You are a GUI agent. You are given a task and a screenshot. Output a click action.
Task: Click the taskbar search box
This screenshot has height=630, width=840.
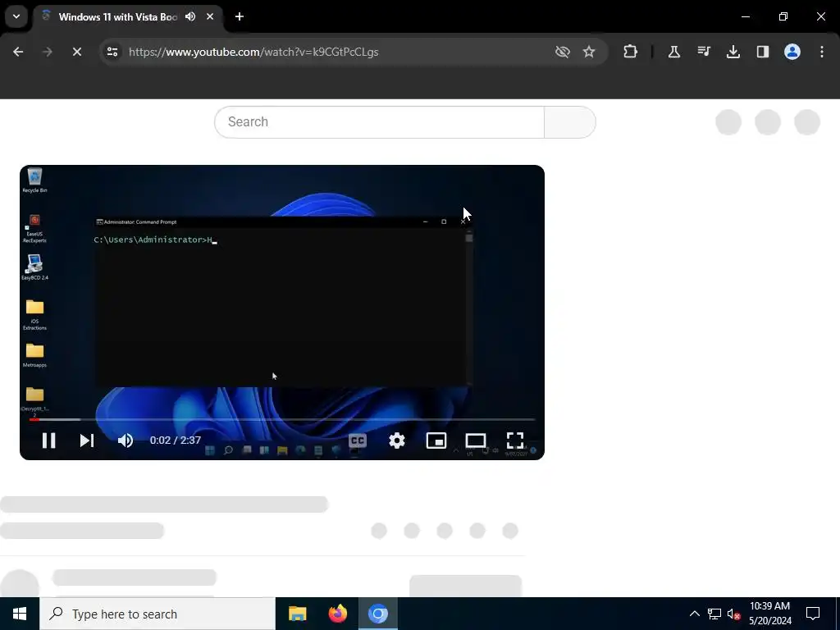pyautogui.click(x=157, y=614)
